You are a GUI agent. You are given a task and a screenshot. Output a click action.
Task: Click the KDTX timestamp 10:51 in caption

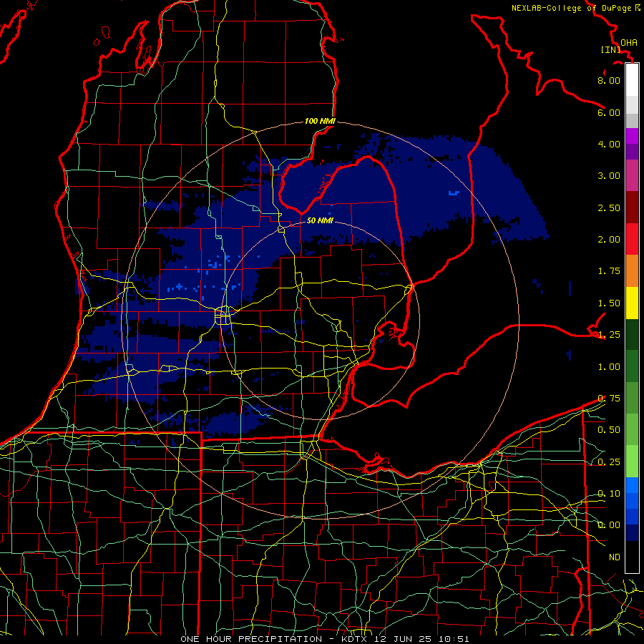[454, 639]
